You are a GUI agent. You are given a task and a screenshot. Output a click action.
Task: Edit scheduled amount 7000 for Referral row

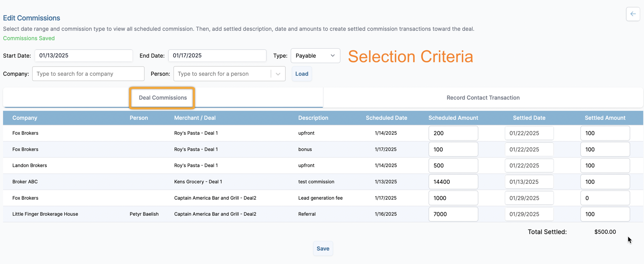[x=453, y=214]
